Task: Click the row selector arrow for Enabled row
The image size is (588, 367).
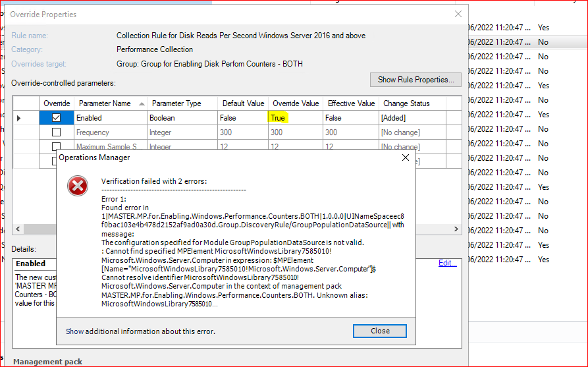Action: [x=18, y=118]
